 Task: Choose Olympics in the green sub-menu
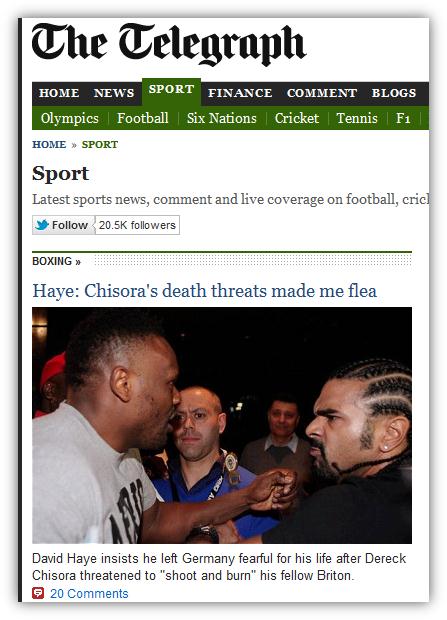70,118
